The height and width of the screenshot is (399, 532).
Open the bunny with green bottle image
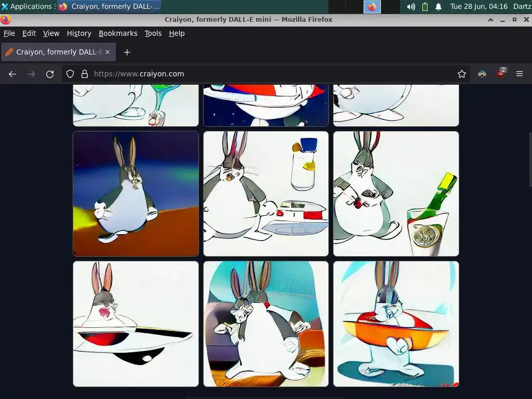point(396,193)
